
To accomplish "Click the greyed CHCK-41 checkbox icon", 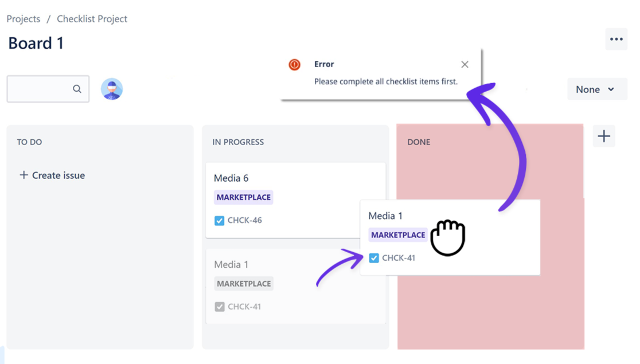I will (219, 307).
